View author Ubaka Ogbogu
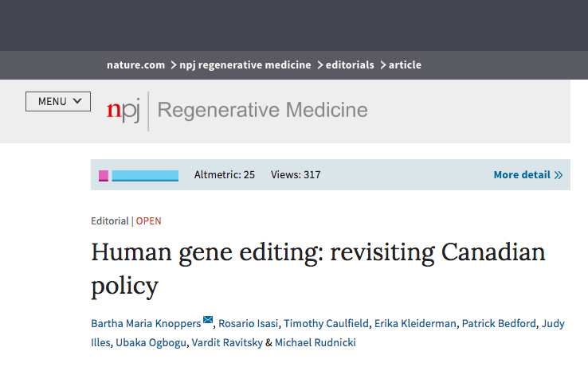Image resolution: width=588 pixels, height=390 pixels. [x=151, y=343]
